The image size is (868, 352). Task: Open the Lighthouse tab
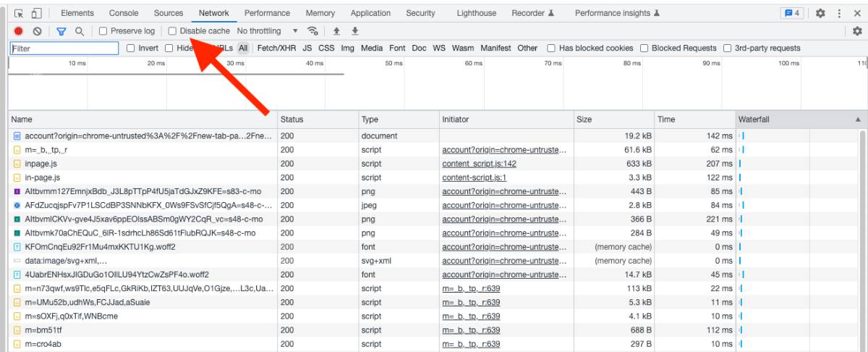pos(477,13)
